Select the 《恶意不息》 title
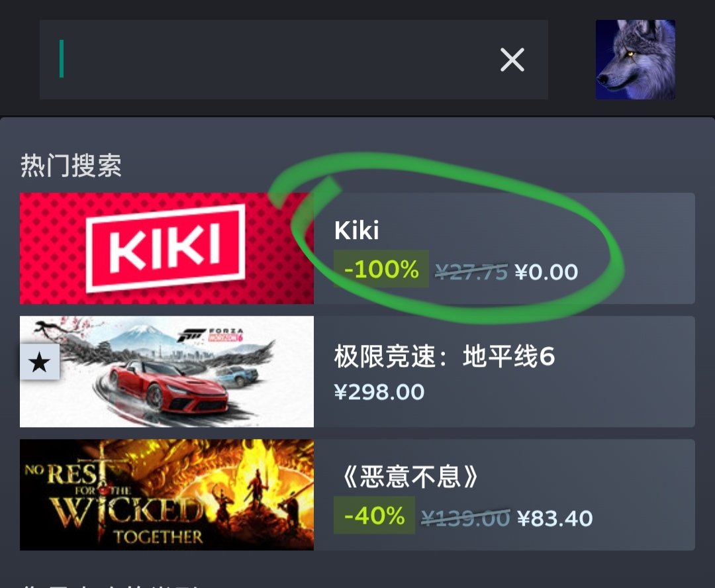The image size is (715, 588). pyautogui.click(x=410, y=477)
